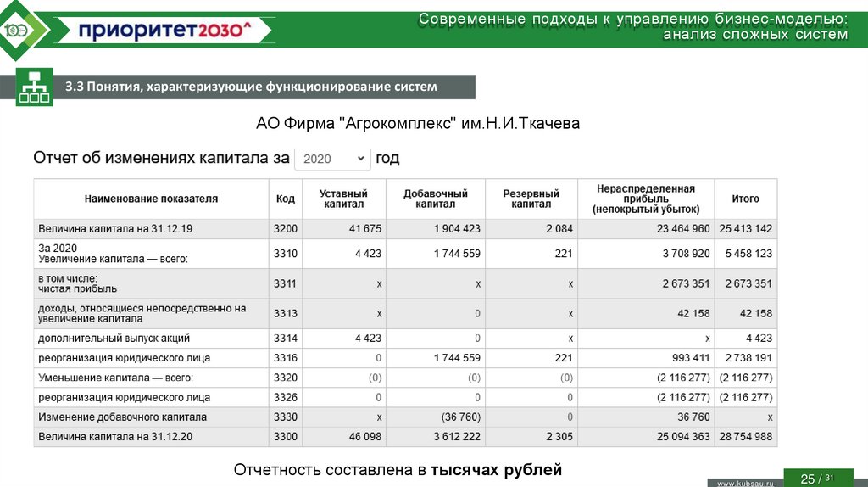Click the total 25 413 142
The height and width of the screenshot is (487, 868).
point(746,229)
